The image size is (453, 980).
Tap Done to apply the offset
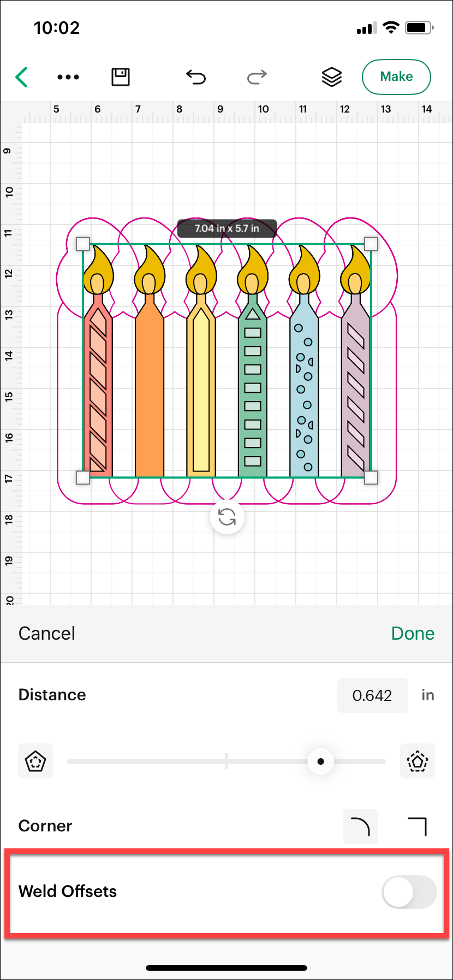click(413, 634)
